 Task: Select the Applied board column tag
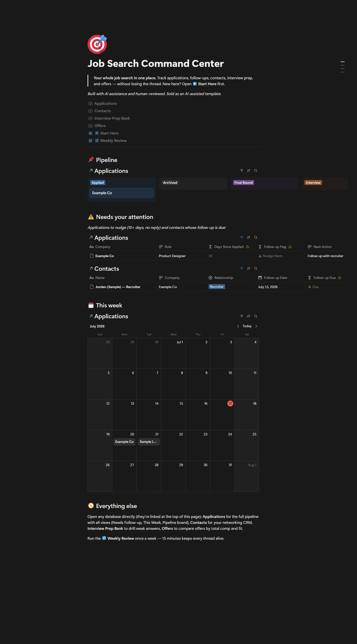click(98, 183)
